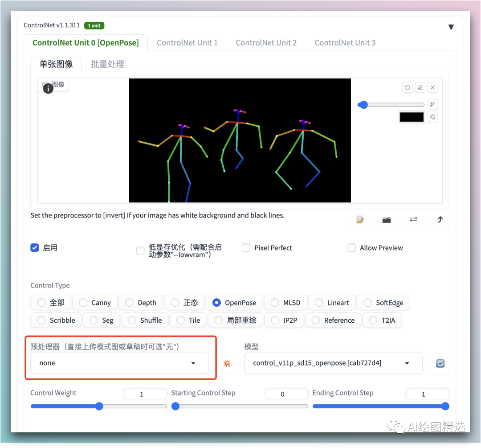Enable the Pixel Perfect checkbox
Viewport: 481px width, 448px height.
pos(246,247)
